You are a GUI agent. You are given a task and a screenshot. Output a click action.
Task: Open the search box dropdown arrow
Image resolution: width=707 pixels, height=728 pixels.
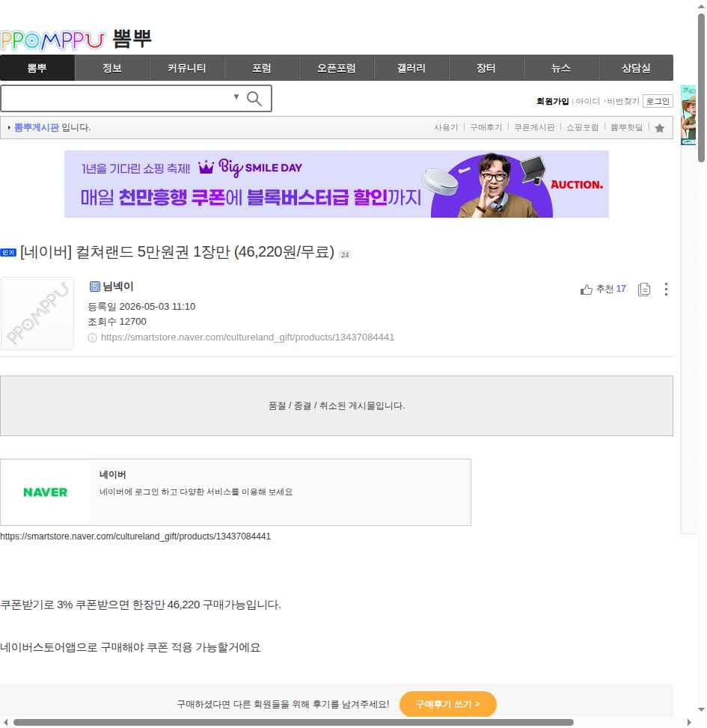point(236,97)
